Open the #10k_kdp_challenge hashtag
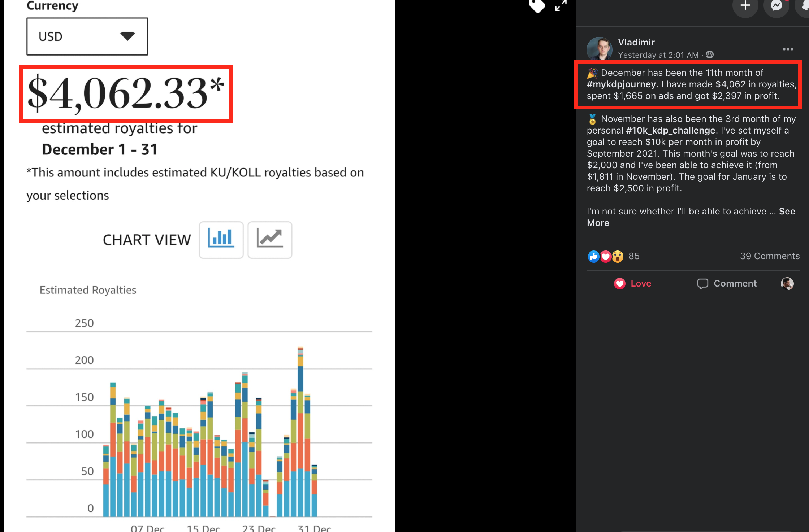This screenshot has width=809, height=532. [x=671, y=130]
